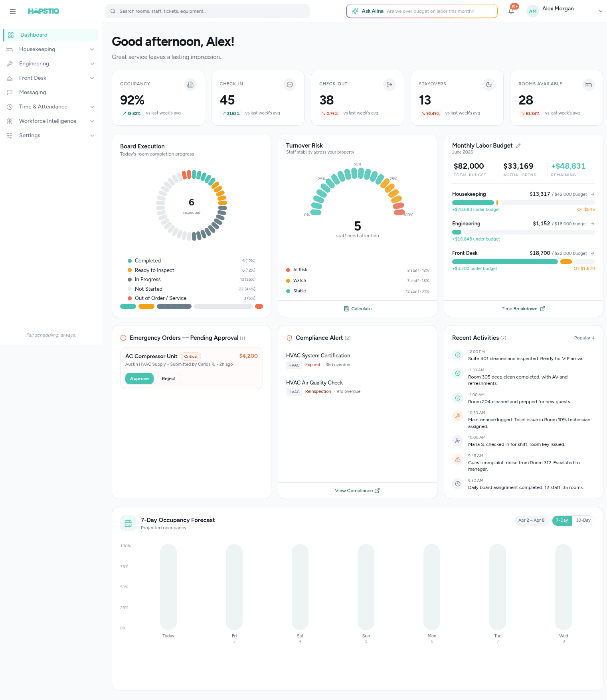Switch forecast to 30-Day view
The image size is (607, 700).
pyautogui.click(x=583, y=521)
